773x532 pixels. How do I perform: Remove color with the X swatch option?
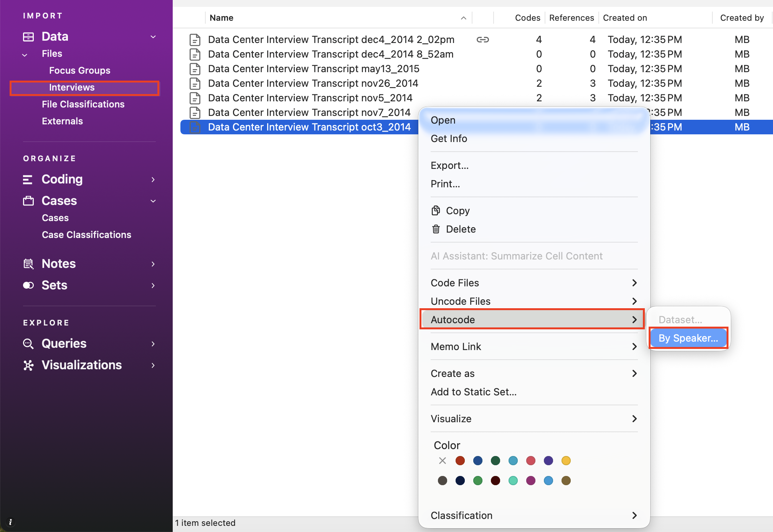click(x=443, y=461)
